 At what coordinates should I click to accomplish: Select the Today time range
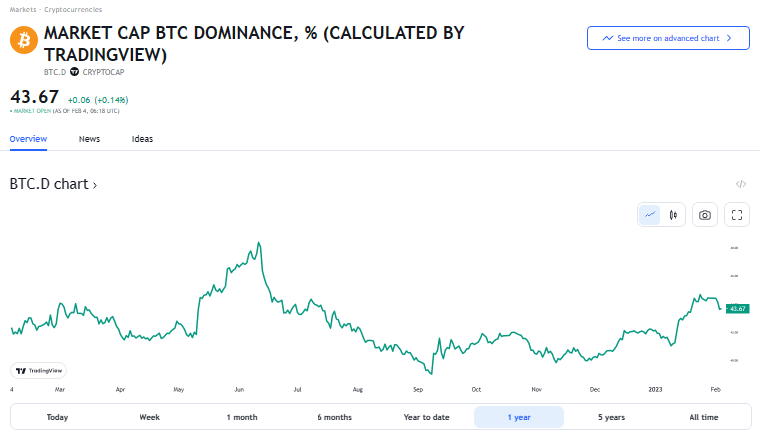click(x=57, y=417)
